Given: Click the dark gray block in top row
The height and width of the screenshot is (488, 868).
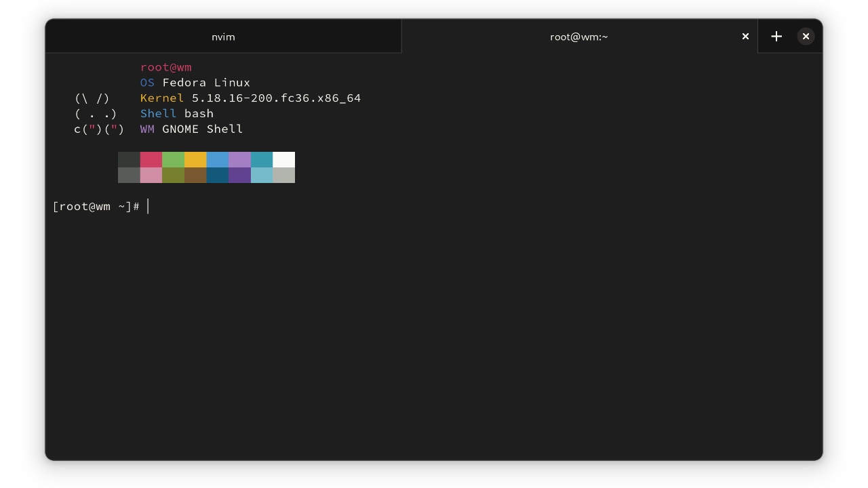Looking at the screenshot, I should 129,159.
